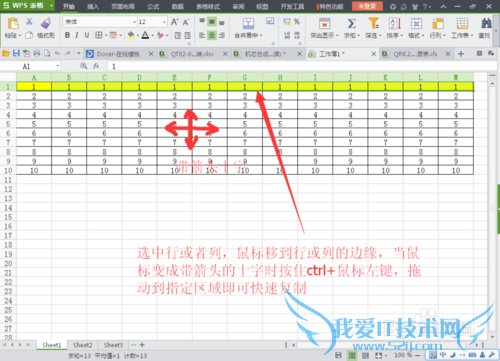The width and height of the screenshot is (500, 361).
Task: Open the Page Layout (页面布局) tab
Action: point(123,6)
